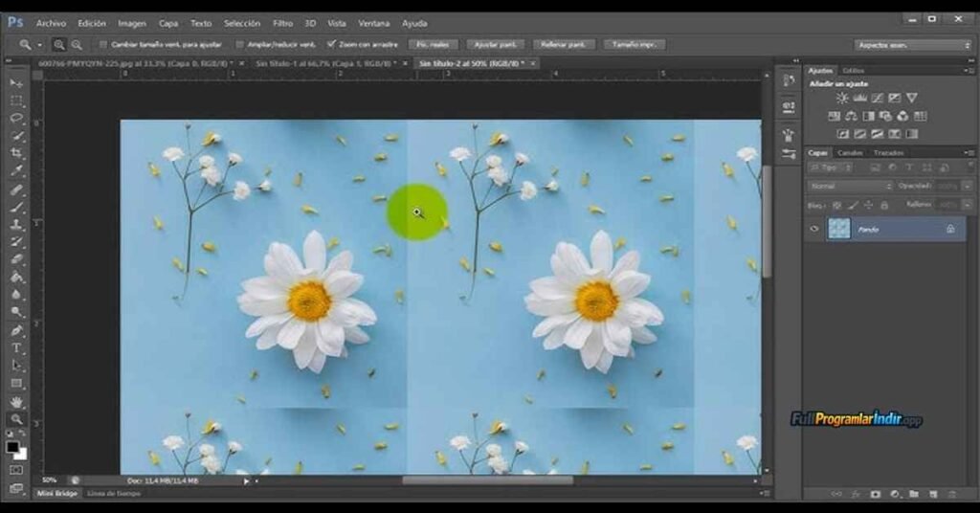
Task: Select the Hand tool
Action: [x=16, y=402]
